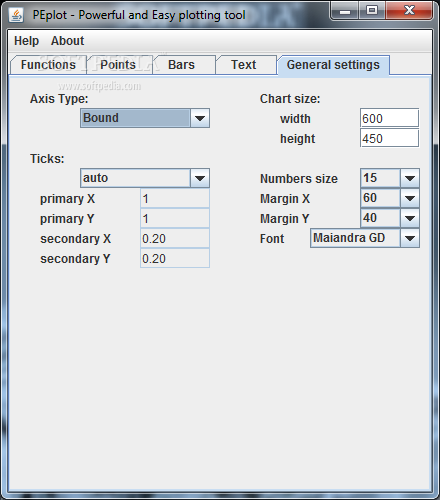Image resolution: width=440 pixels, height=500 pixels.
Task: Open the Margin X dropdown
Action: tap(390, 198)
